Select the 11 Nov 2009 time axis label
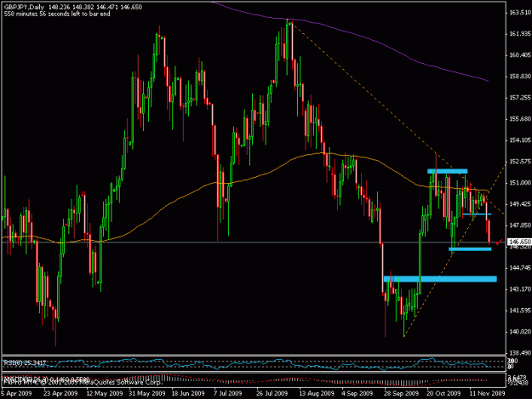Screen dimensions: 532x399 (x=487, y=394)
